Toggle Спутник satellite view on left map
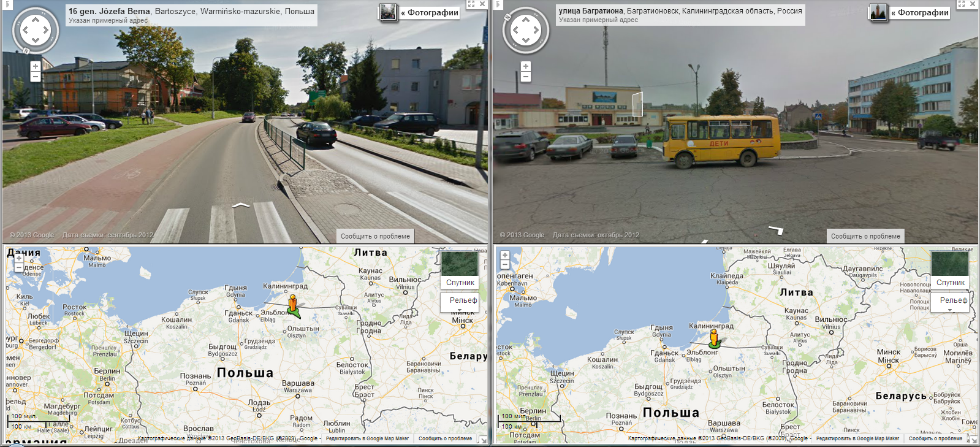 (460, 270)
